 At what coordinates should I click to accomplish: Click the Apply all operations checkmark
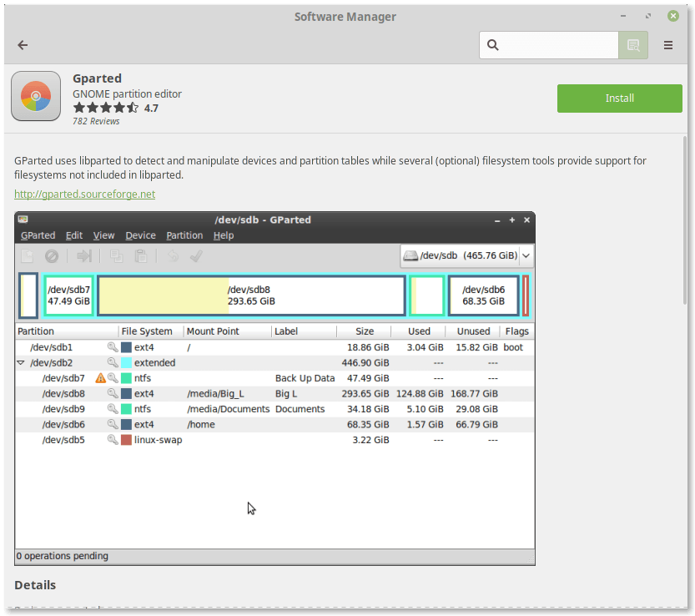click(x=196, y=256)
